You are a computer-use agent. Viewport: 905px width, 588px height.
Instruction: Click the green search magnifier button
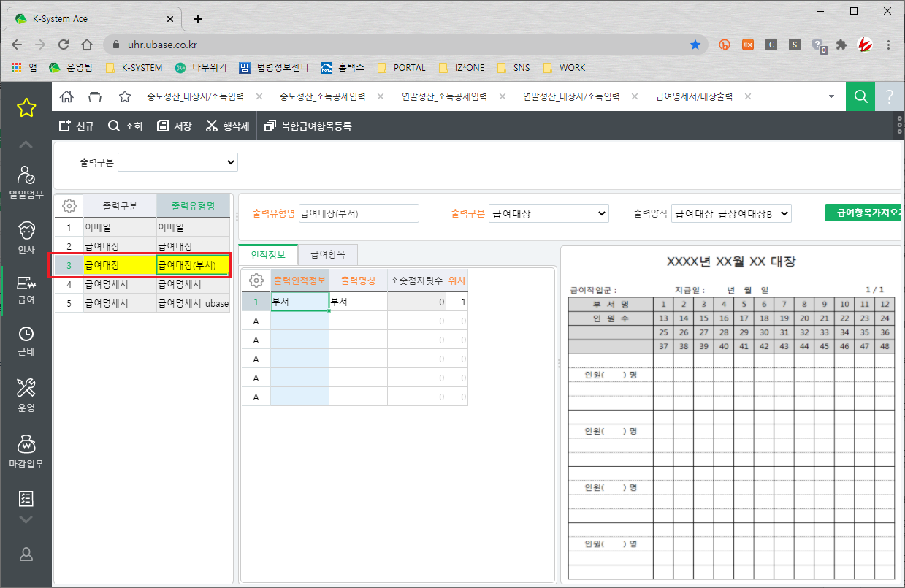[x=861, y=96]
